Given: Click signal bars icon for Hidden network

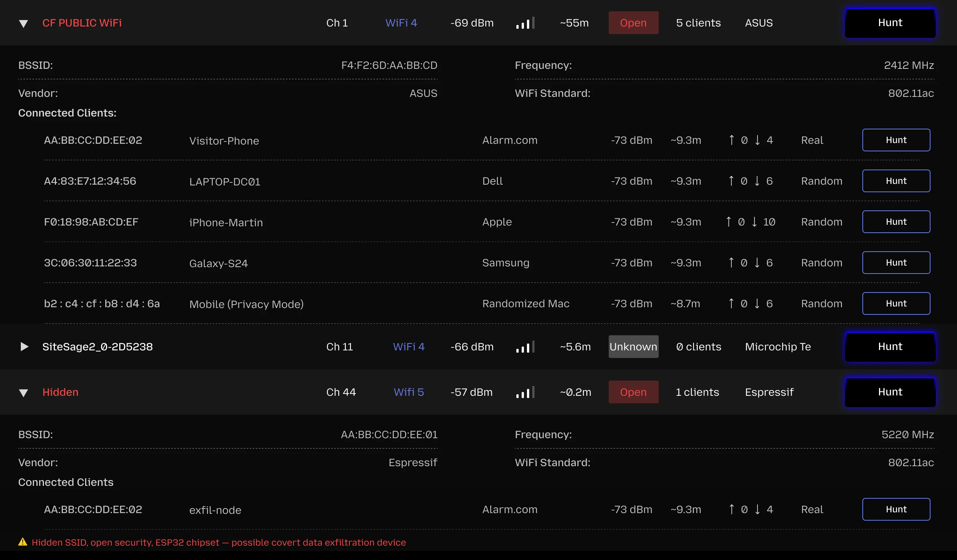Looking at the screenshot, I should point(525,392).
